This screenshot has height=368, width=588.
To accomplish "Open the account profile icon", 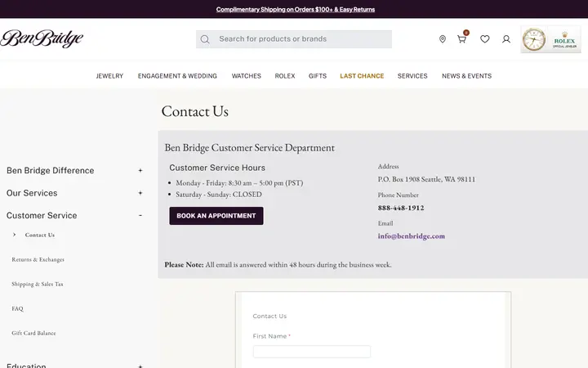I will (506, 39).
